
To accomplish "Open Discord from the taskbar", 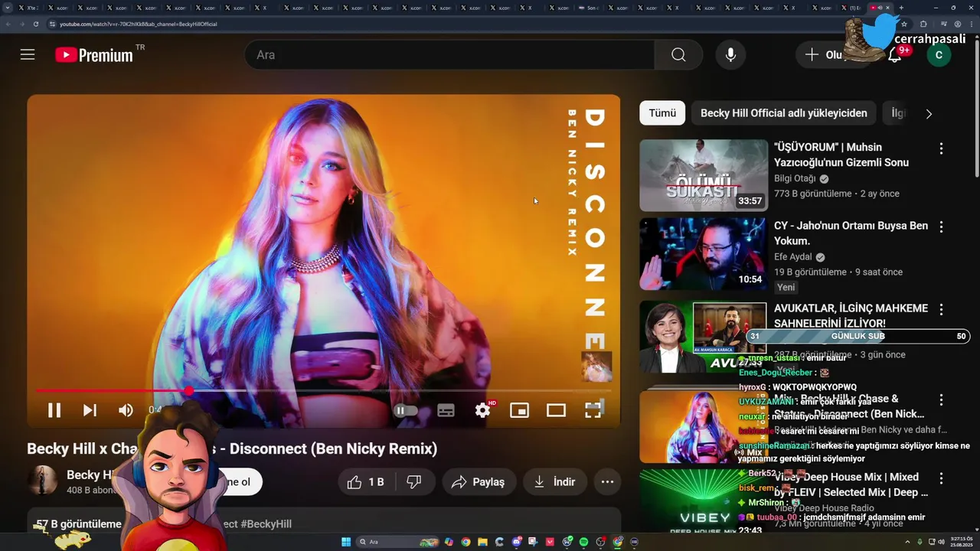I will (x=517, y=542).
